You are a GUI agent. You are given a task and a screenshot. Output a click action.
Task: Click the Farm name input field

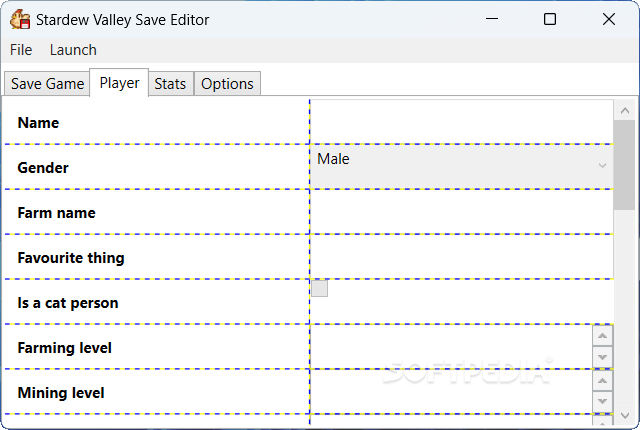tap(461, 212)
